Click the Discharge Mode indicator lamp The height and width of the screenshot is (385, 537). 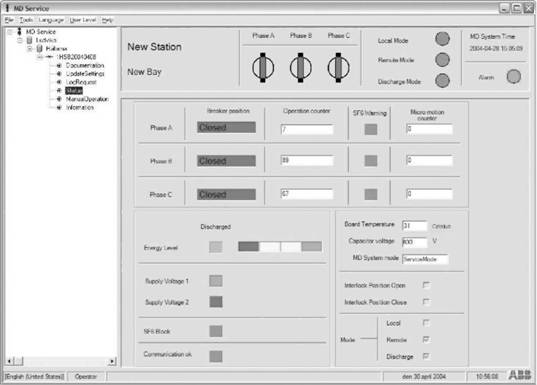pos(442,80)
